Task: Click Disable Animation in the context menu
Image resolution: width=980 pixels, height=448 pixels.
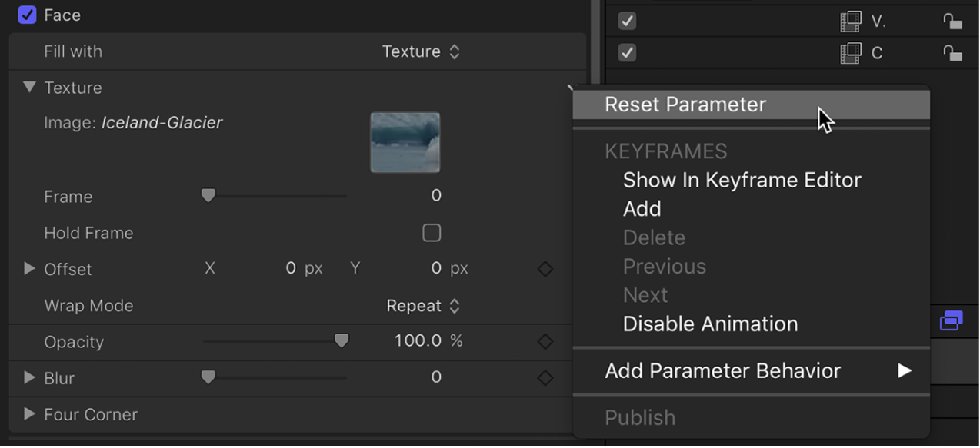Action: 710,324
